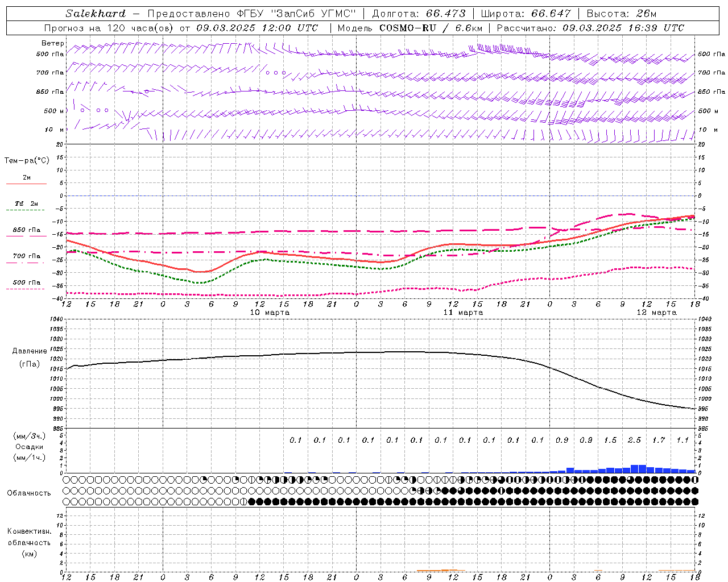
Task: Click 'Рассчитано: 09.03.2025 16:39 UTC' text
Action: 590,28
